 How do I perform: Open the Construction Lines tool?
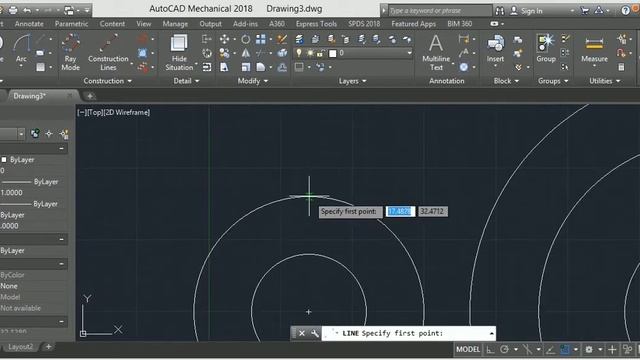108,53
